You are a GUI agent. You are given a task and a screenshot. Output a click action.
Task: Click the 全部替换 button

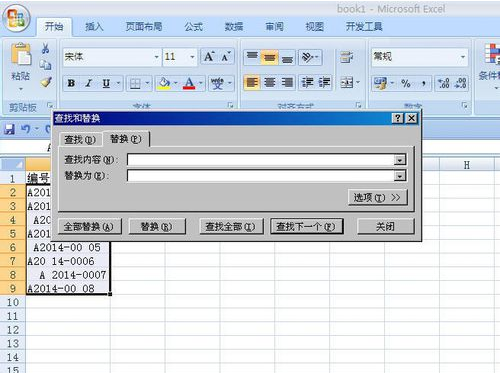(x=89, y=227)
